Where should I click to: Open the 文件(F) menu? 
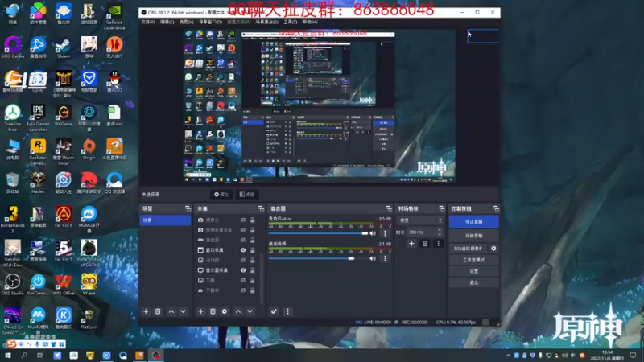148,22
